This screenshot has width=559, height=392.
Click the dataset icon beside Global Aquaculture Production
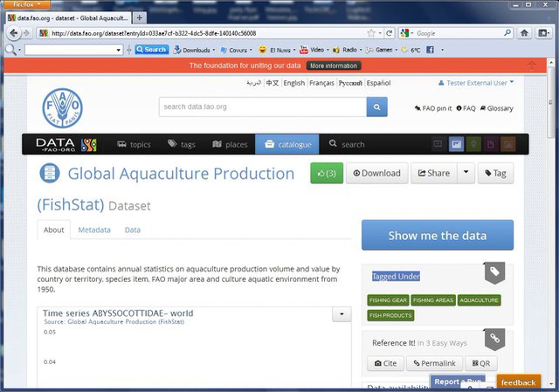tap(49, 173)
